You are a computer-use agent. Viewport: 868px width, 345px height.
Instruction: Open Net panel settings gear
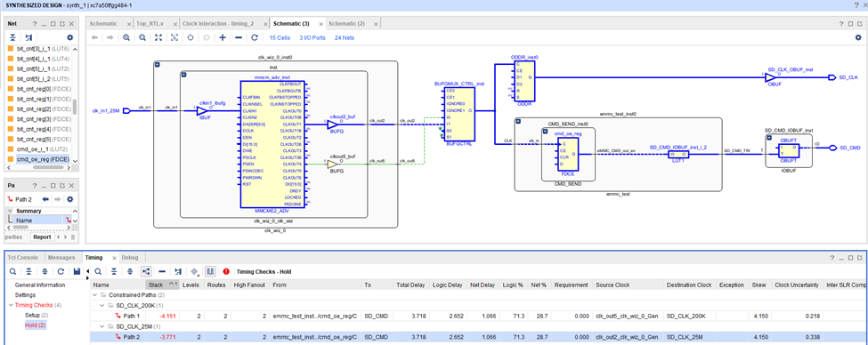[x=69, y=37]
